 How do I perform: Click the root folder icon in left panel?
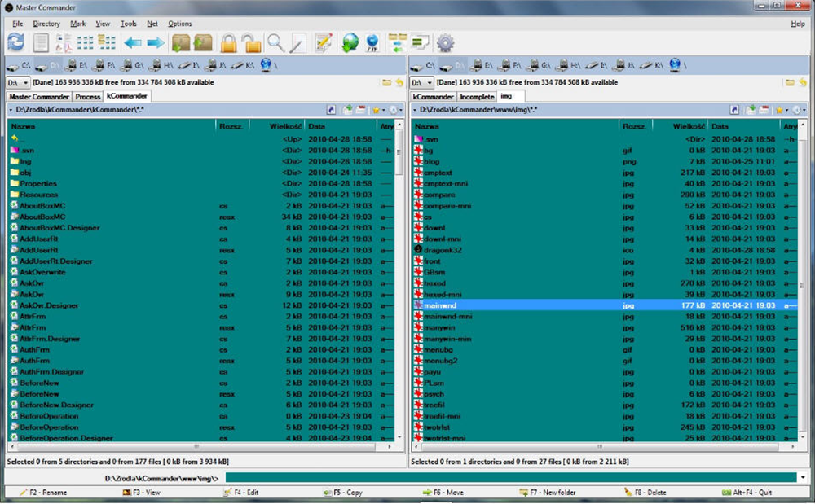tap(386, 82)
